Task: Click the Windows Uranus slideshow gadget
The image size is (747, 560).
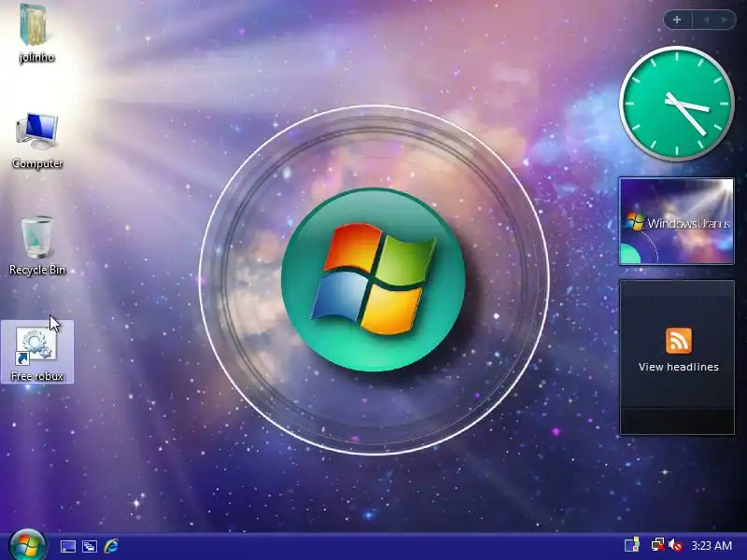Action: click(x=676, y=221)
